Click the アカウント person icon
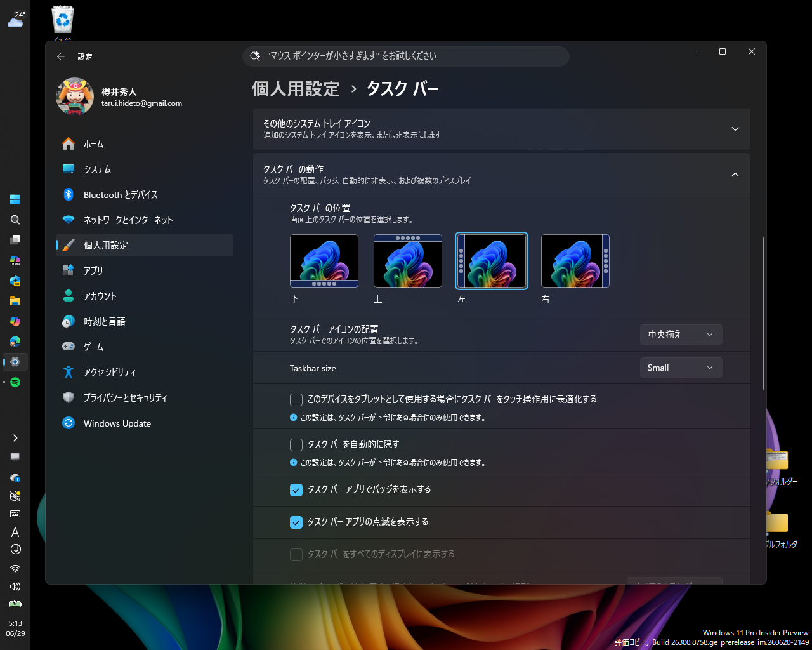The image size is (812, 650). pos(69,296)
